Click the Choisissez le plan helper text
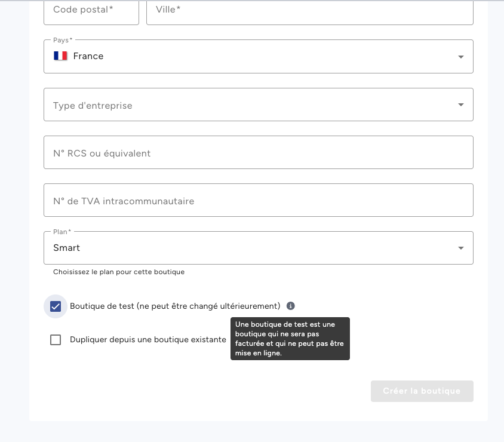 point(119,272)
